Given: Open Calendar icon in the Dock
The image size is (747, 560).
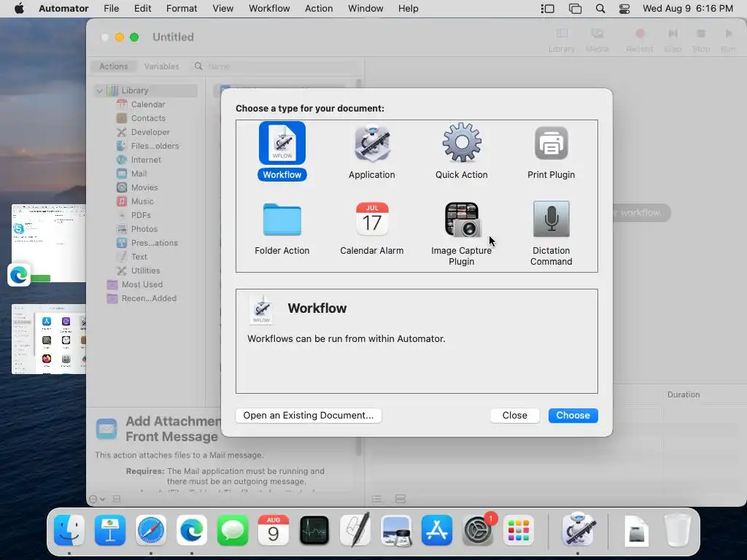Looking at the screenshot, I should [x=274, y=531].
